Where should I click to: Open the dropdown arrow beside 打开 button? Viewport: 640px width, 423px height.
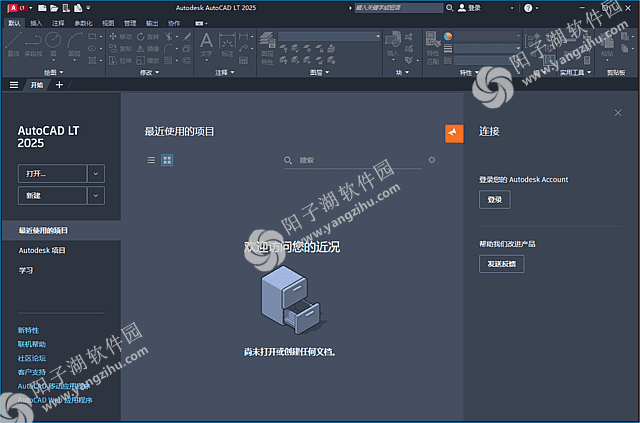pos(96,174)
